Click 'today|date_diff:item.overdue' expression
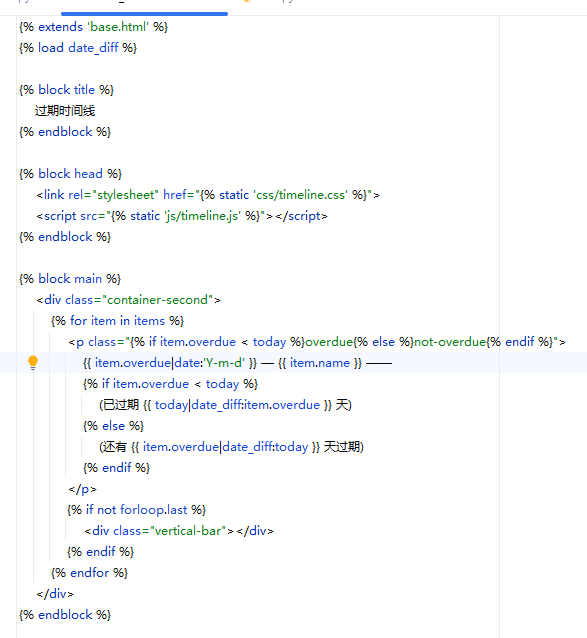The image size is (587, 638). coord(237,405)
